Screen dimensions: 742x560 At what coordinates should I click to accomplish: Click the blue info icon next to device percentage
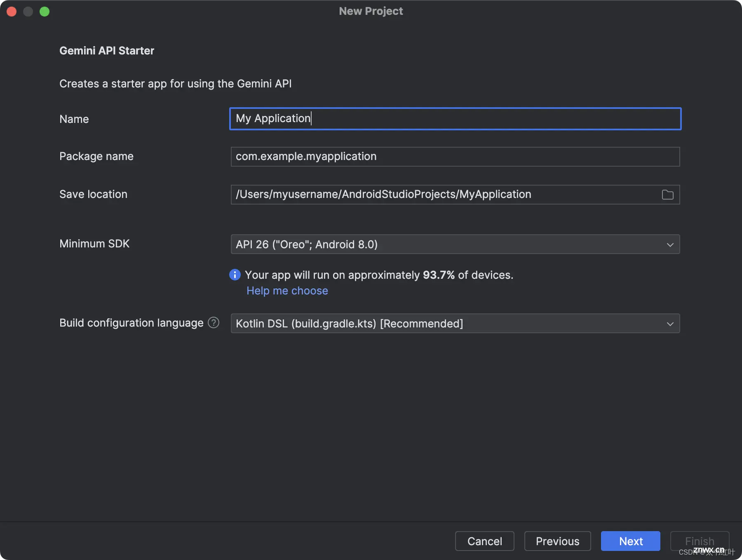pos(235,275)
